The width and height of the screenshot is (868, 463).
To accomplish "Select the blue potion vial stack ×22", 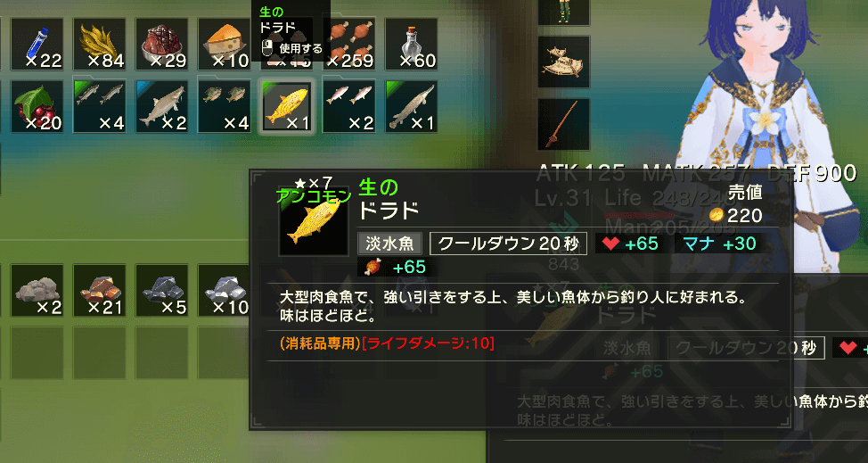I will point(37,45).
